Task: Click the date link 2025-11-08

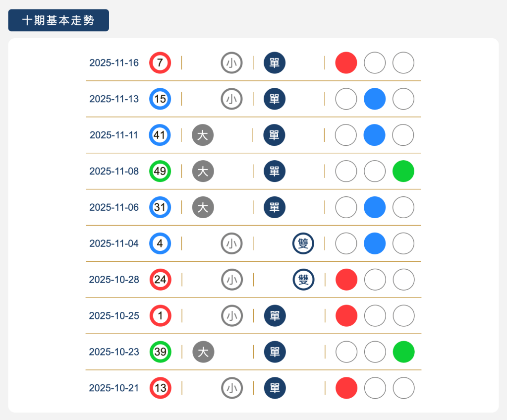Action: [x=113, y=171]
